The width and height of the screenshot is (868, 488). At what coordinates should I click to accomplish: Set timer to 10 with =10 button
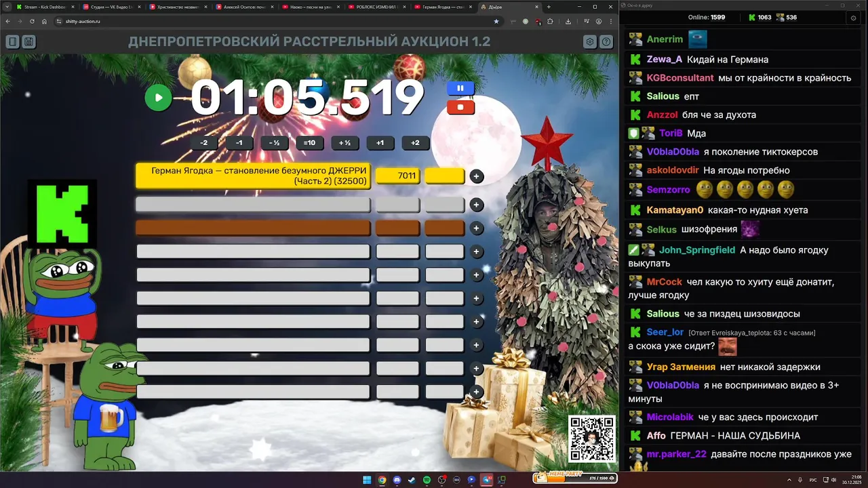tap(310, 143)
